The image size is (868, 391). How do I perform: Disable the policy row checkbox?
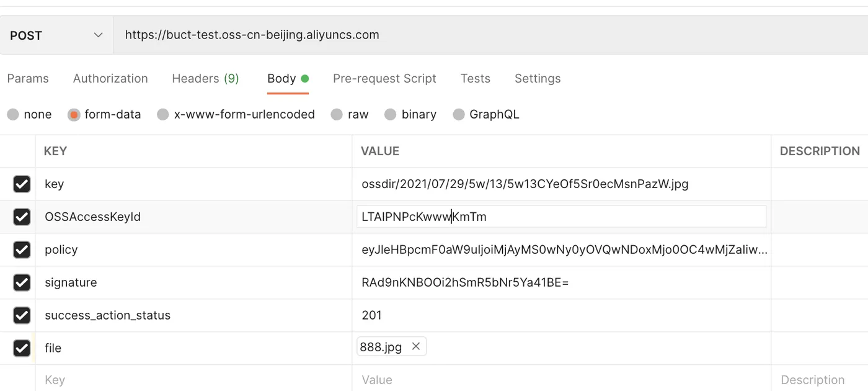coord(22,249)
